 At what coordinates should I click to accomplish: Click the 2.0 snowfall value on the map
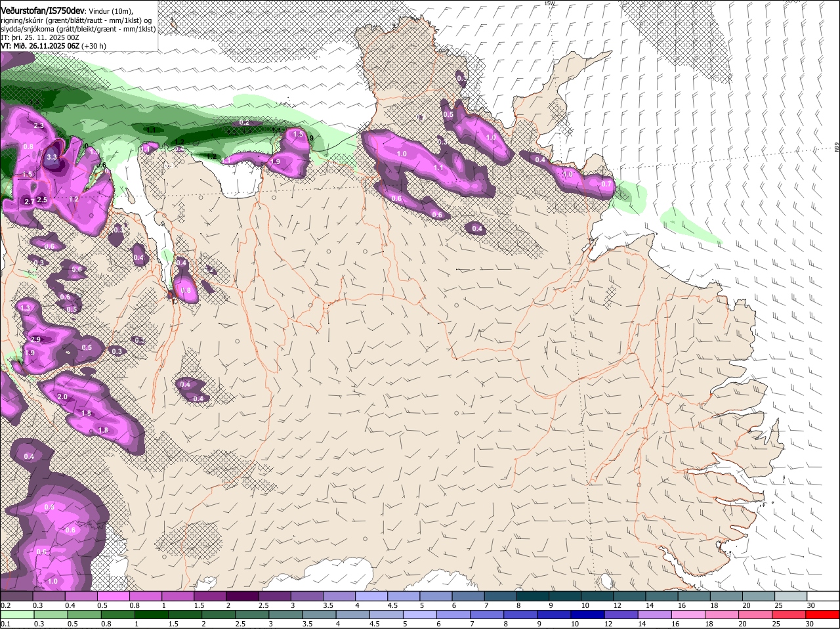62,397
